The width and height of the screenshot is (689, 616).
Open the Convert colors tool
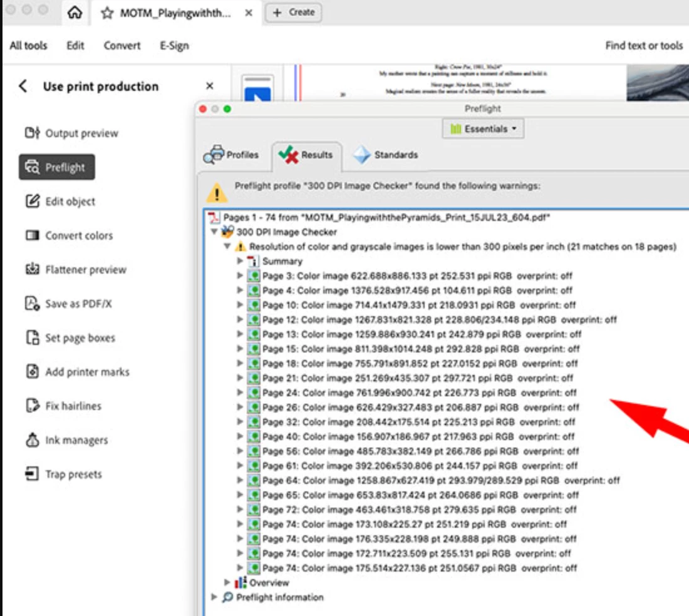click(x=69, y=235)
